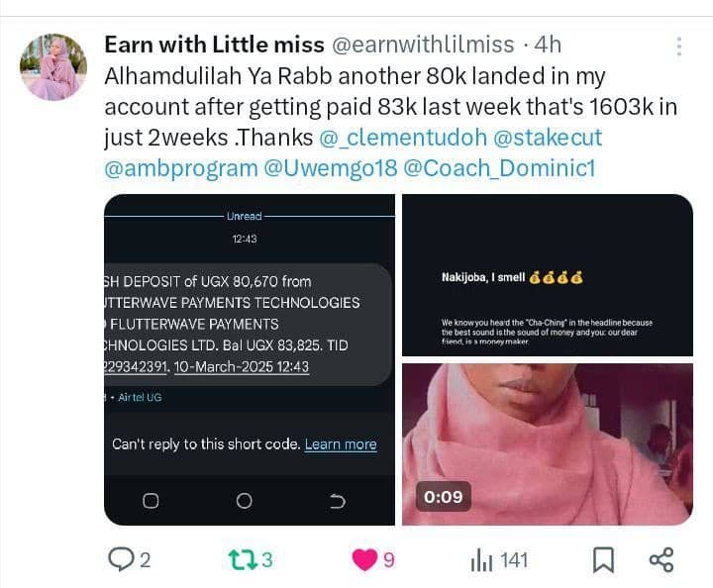Open the @Coach_Dominic1 mention
The width and height of the screenshot is (713, 588).
(x=499, y=168)
